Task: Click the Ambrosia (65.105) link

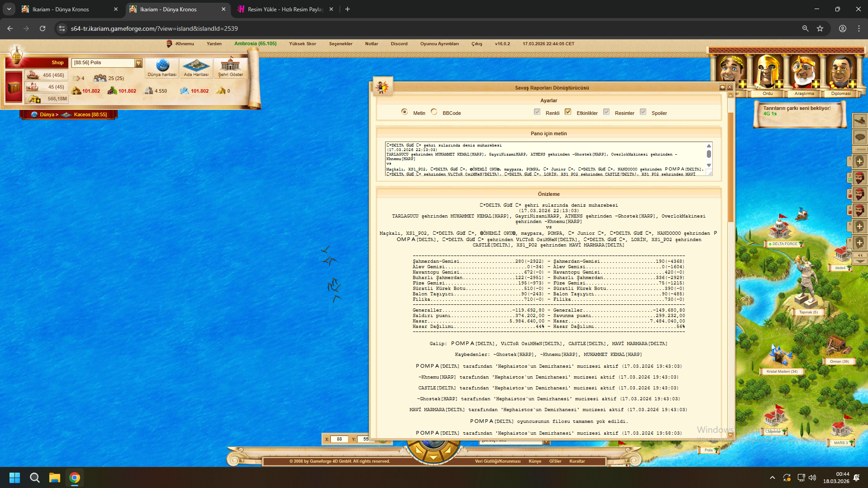Action: (x=255, y=44)
